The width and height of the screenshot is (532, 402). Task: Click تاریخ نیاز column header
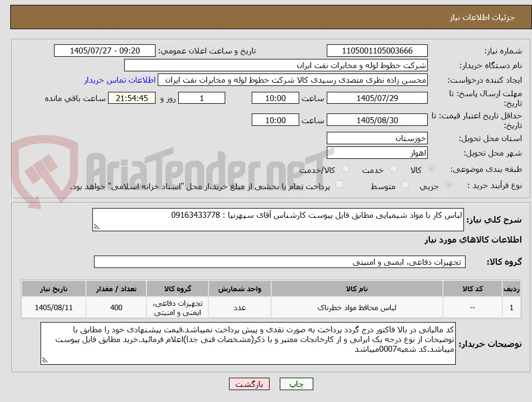tap(53, 289)
